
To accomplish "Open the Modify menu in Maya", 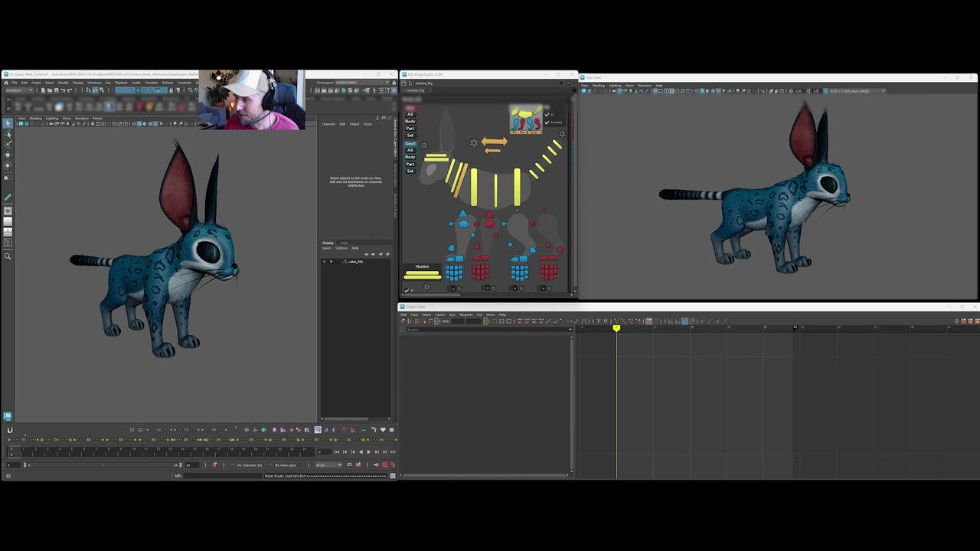I will (63, 83).
